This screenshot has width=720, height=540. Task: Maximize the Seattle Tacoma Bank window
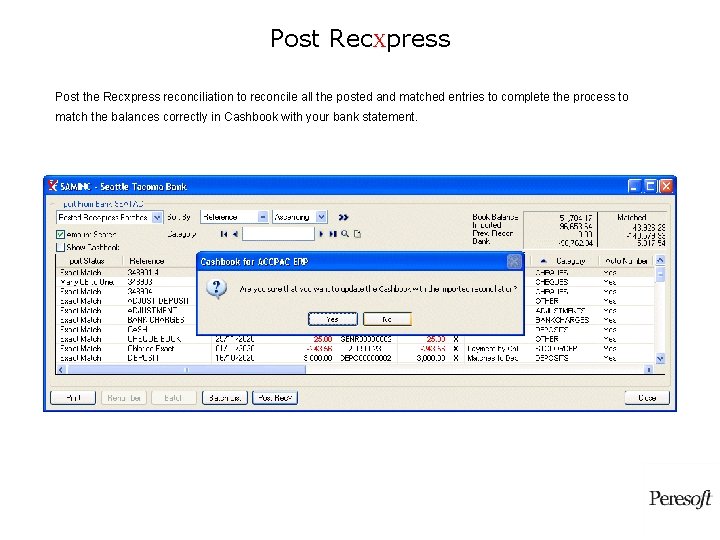coord(650,186)
